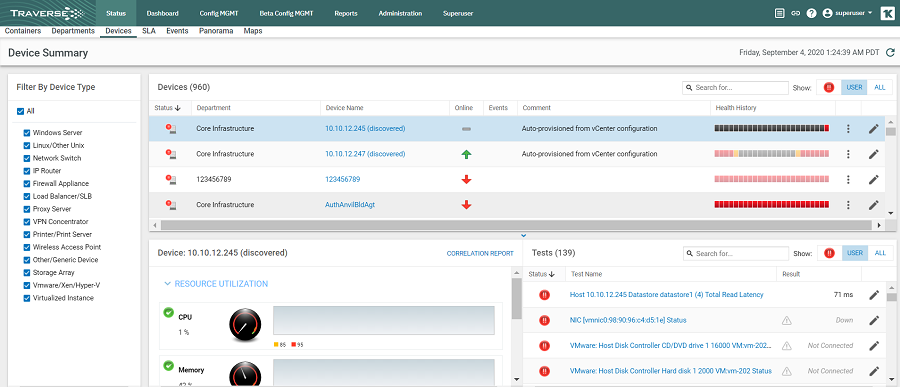Open the three-dot menu for device 123456789
The image size is (900, 387).
coord(848,179)
